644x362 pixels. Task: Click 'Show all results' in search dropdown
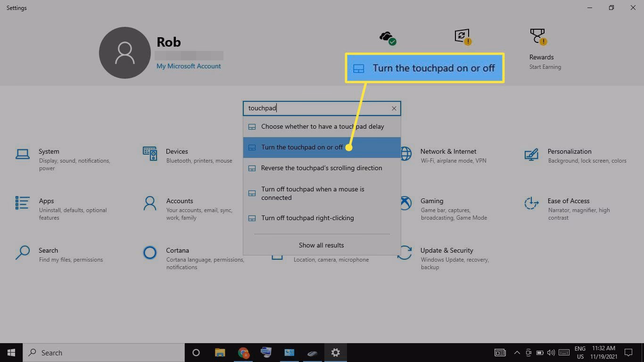[x=321, y=245]
